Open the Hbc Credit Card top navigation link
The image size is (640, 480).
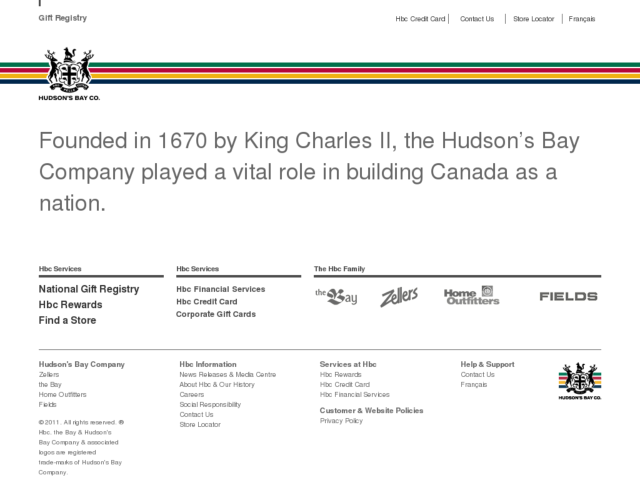coord(420,19)
